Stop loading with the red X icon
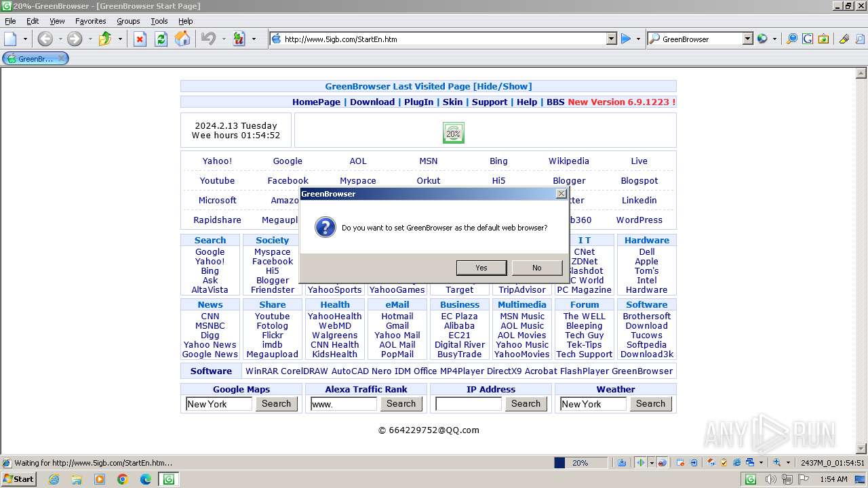 pos(140,39)
